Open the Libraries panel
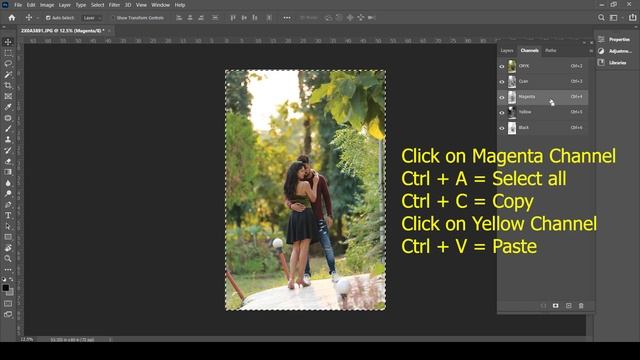Viewport: 640px width, 360px height. pyautogui.click(x=612, y=62)
